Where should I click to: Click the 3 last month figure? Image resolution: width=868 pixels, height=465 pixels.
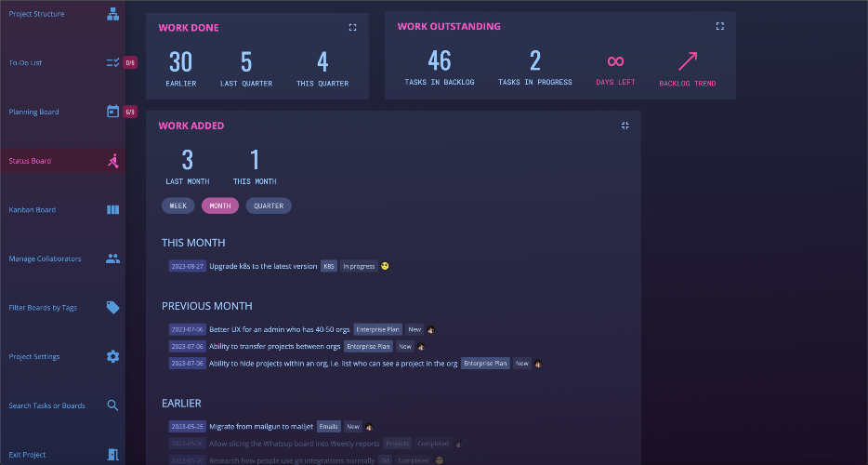point(188,160)
